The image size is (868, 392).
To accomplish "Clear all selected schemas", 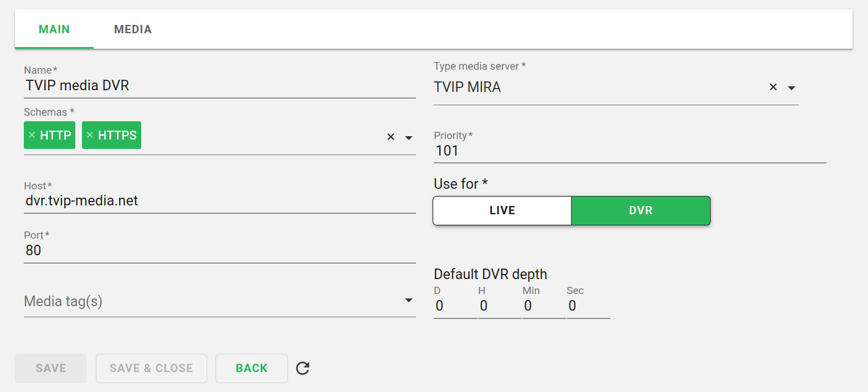I will pos(391,137).
